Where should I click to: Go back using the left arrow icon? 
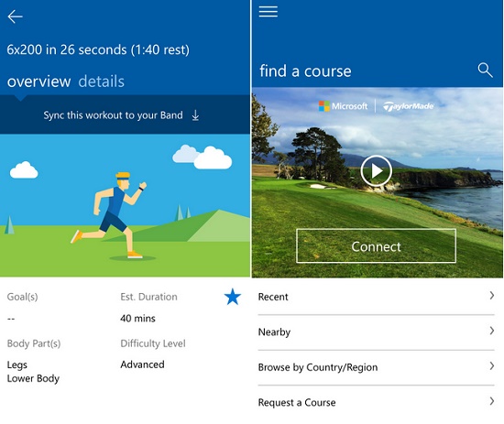(15, 16)
